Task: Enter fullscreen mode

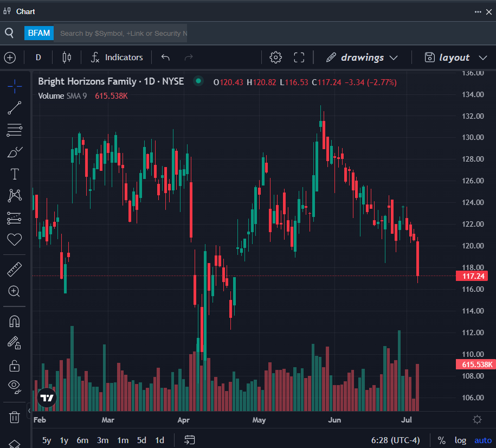Action: (x=299, y=57)
